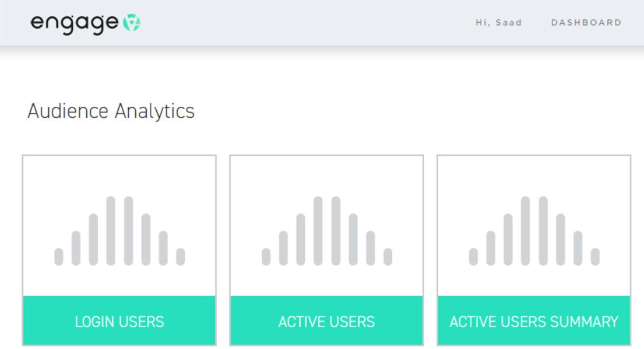This screenshot has width=644, height=349.
Task: Open the DASHBOARD menu item
Action: [586, 23]
